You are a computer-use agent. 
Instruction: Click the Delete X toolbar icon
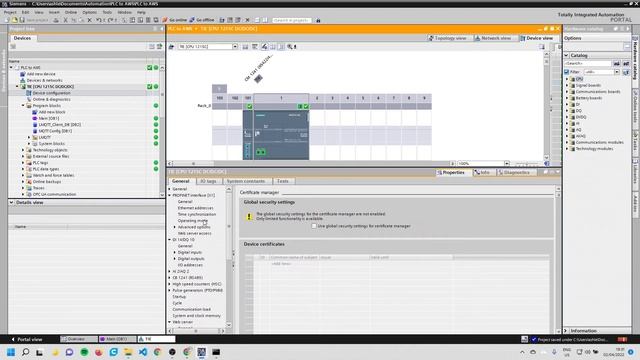pos(90,20)
